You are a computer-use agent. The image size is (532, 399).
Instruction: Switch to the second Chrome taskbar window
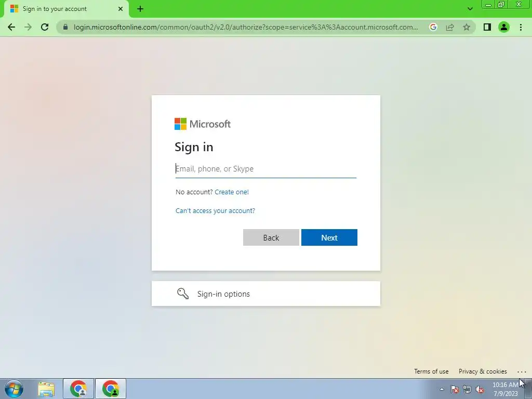point(111,389)
